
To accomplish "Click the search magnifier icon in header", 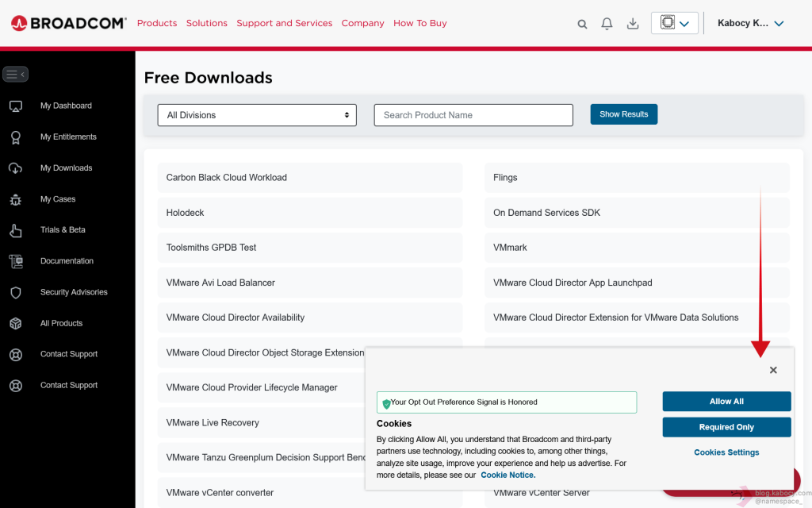I will point(582,24).
